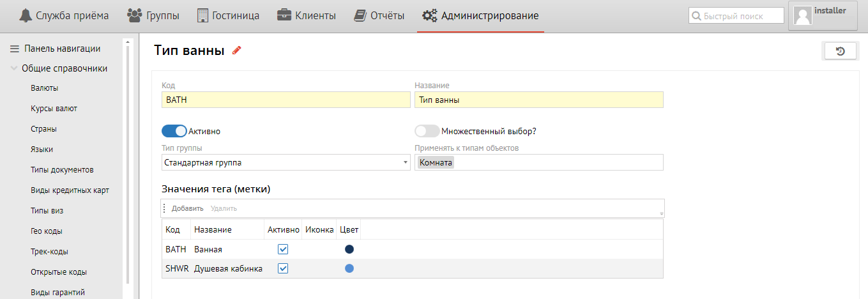868x299 pixels.
Task: Uncheck Активно for Душевая кабинка row
Action: (283, 269)
